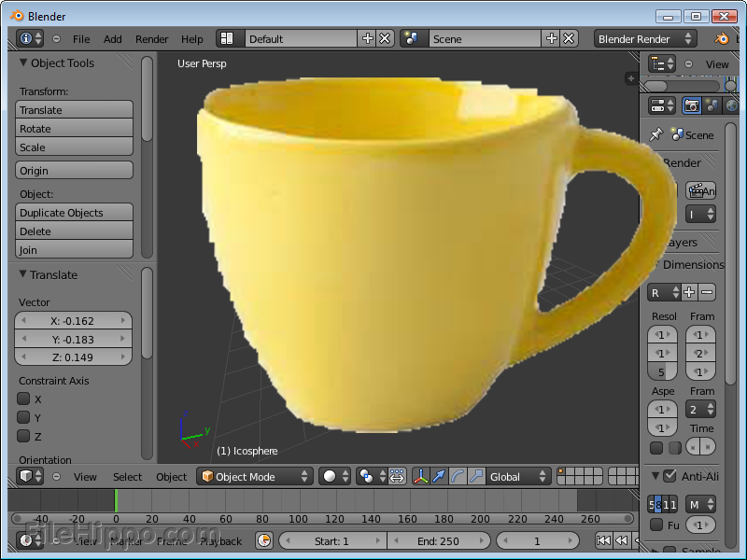This screenshot has height=560, width=747.
Task: Enable the scale manipulator
Action: coord(476,476)
